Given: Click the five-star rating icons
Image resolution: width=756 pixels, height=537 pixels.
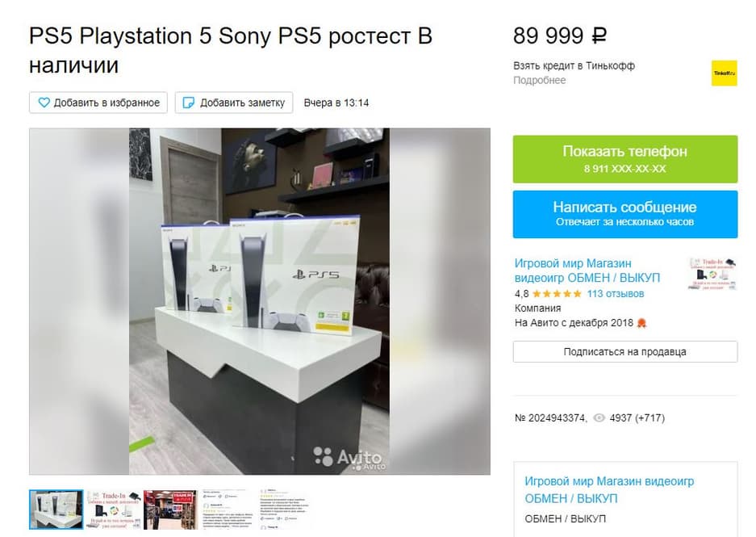Looking at the screenshot, I should (x=558, y=294).
